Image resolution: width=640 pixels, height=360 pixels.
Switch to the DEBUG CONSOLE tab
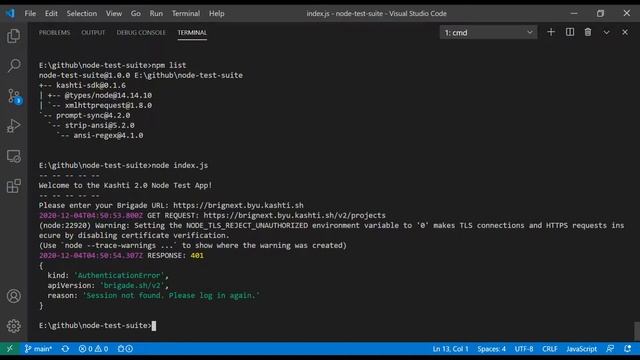pyautogui.click(x=141, y=33)
